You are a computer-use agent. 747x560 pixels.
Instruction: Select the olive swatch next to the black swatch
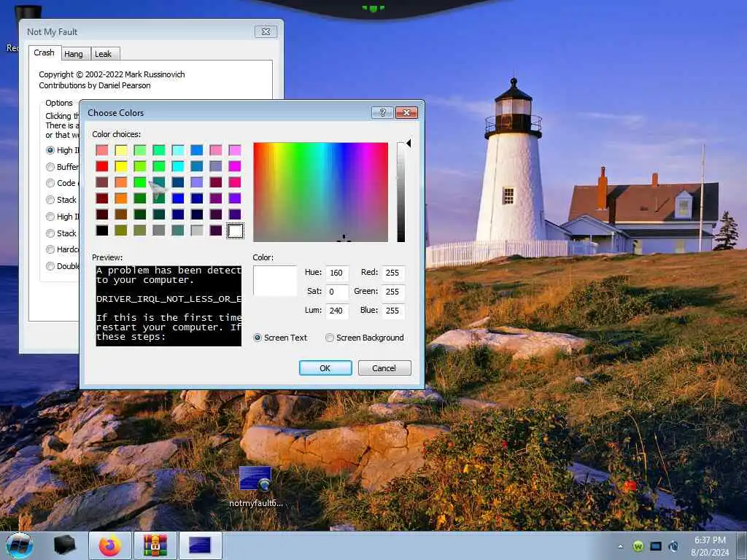point(121,230)
